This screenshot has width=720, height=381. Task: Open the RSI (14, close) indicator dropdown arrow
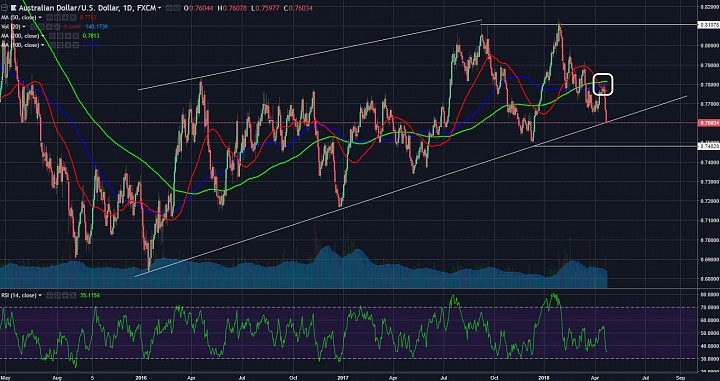pyautogui.click(x=40, y=296)
